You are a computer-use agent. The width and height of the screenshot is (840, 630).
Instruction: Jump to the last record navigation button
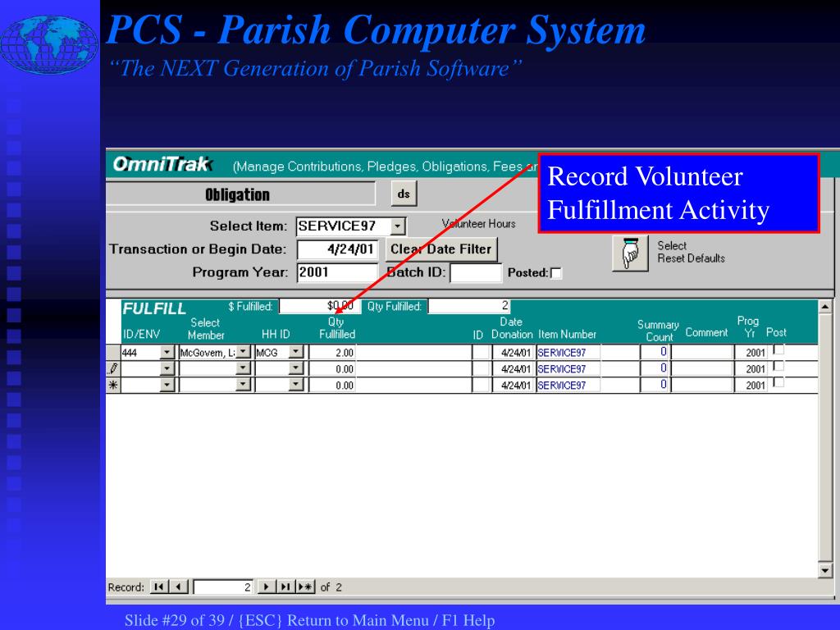(x=285, y=587)
